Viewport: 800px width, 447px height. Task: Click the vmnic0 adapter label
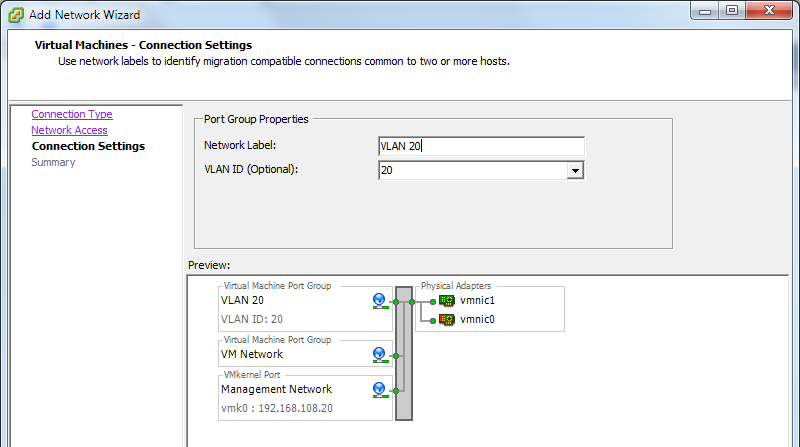point(477,319)
